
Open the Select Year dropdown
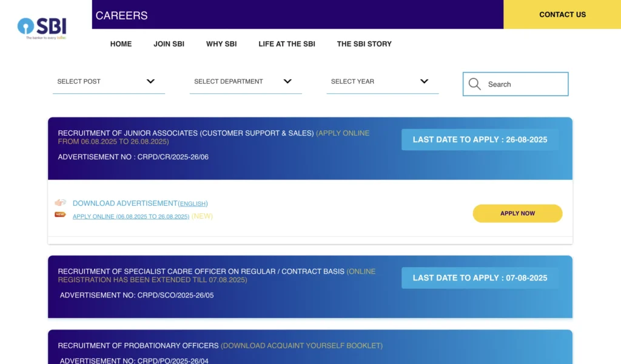coord(382,82)
